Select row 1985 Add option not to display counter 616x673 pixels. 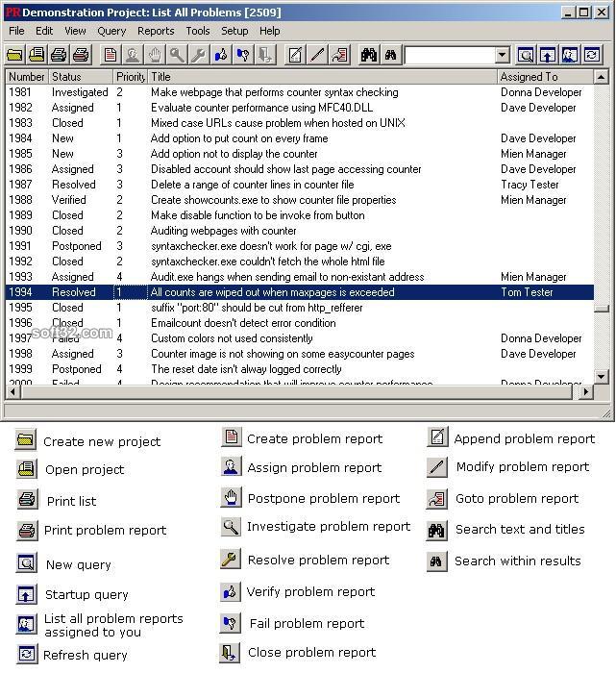pos(300,154)
